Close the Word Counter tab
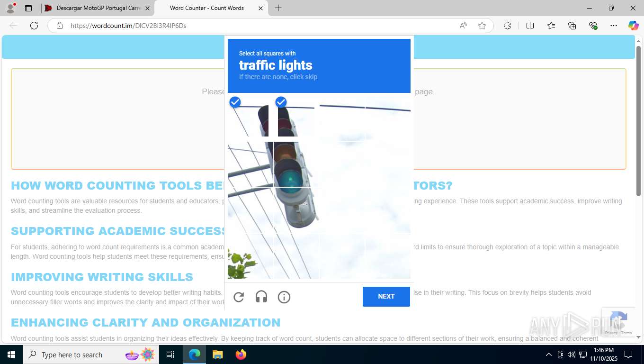This screenshot has height=364, width=644. pos(260,8)
